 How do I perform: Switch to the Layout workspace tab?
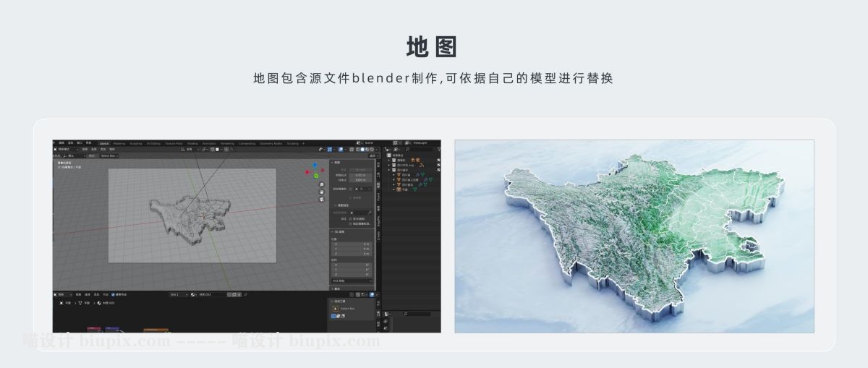click(103, 143)
